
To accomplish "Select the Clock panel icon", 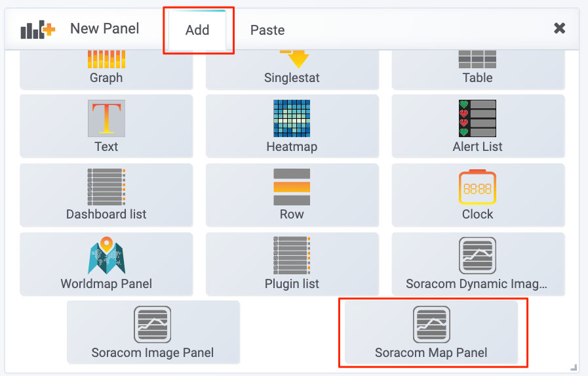I will click(477, 187).
